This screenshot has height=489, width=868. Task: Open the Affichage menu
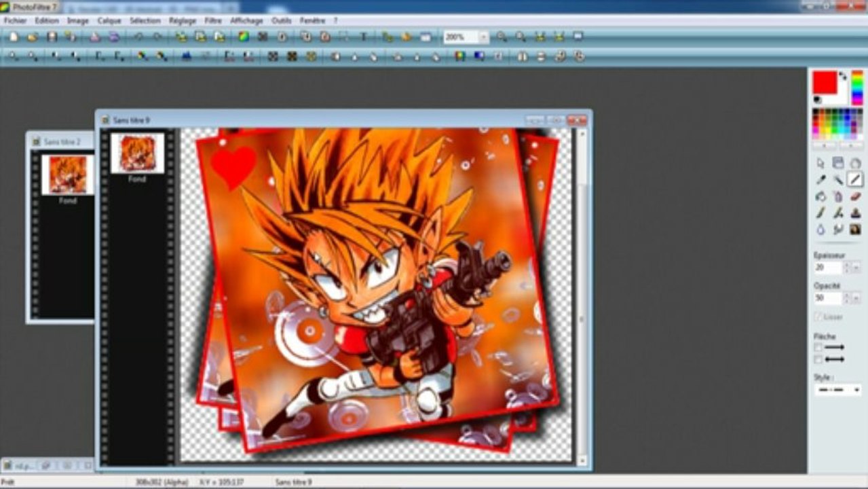pos(246,20)
